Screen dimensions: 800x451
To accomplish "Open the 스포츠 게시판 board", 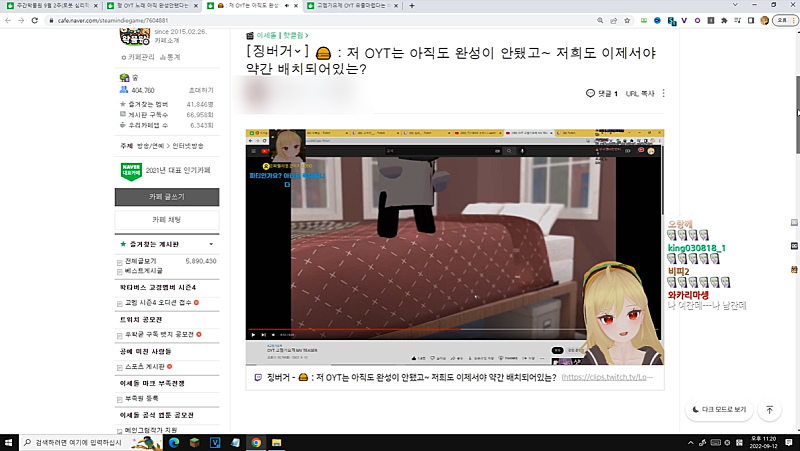I will (x=144, y=367).
